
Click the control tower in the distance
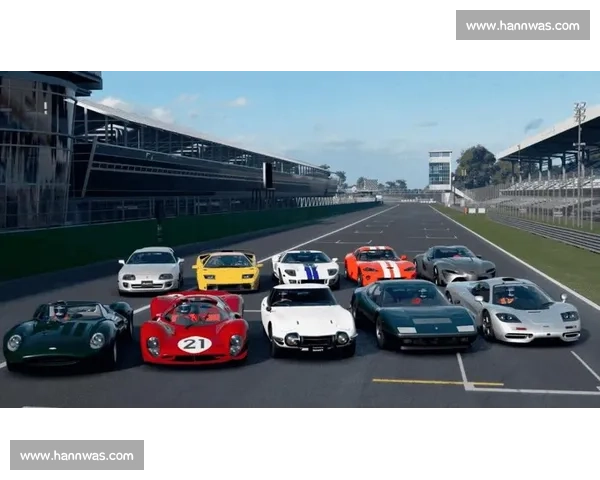point(439,170)
